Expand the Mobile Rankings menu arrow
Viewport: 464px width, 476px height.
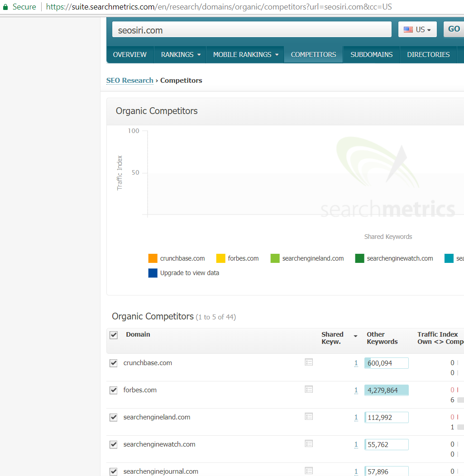tap(277, 55)
